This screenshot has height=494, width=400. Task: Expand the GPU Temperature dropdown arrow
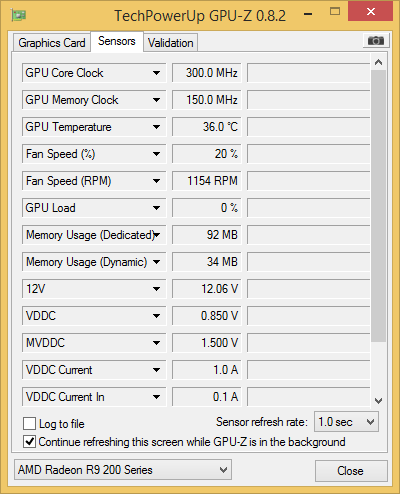156,127
